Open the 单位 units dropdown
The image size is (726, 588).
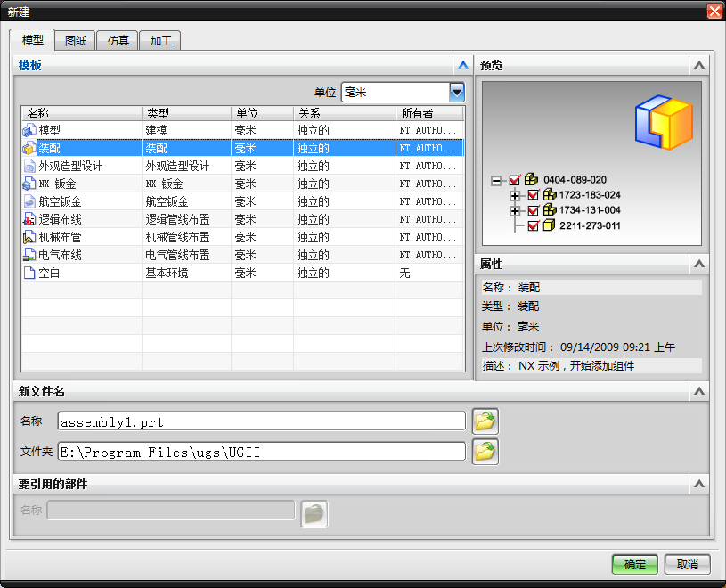coord(456,92)
